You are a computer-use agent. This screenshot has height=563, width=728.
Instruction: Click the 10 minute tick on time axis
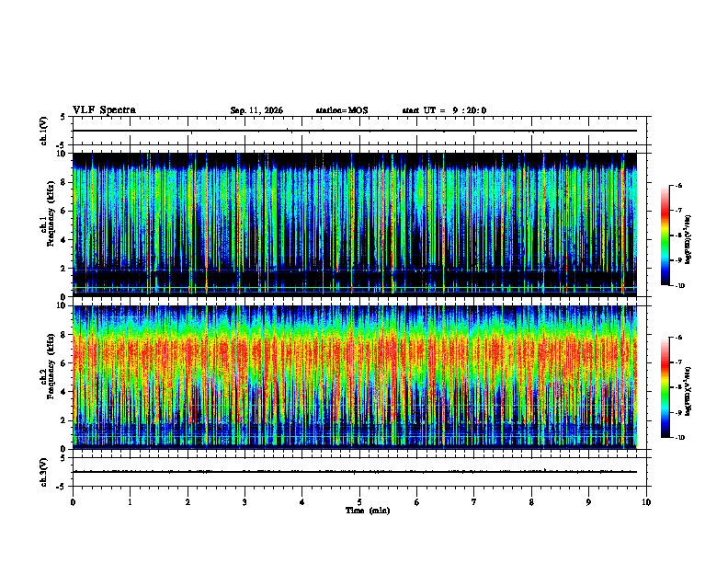[646, 502]
